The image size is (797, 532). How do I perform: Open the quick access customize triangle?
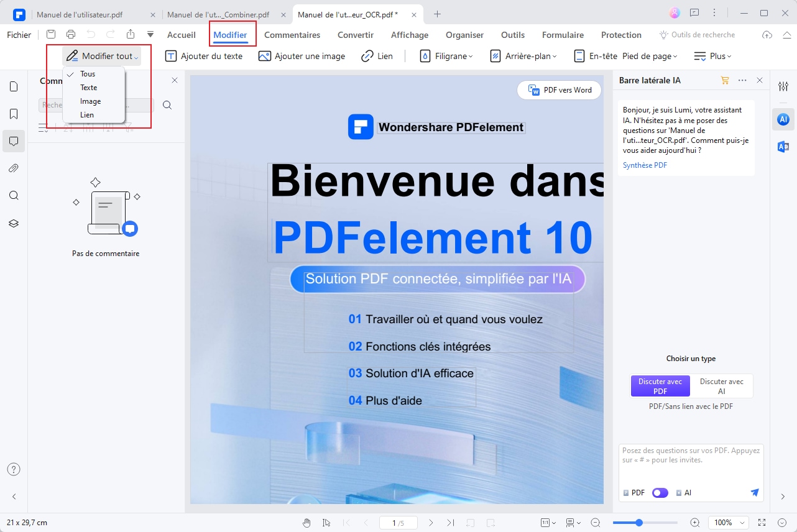[150, 35]
